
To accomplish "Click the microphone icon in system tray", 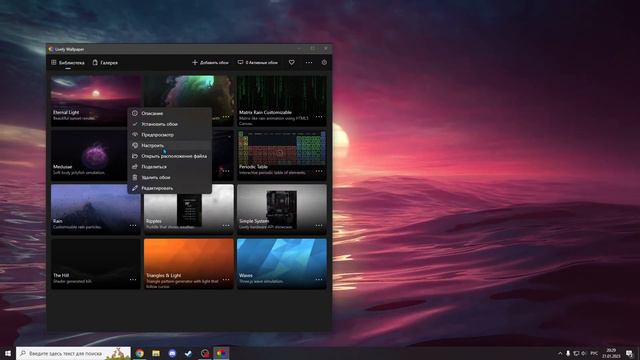I will click(568, 353).
